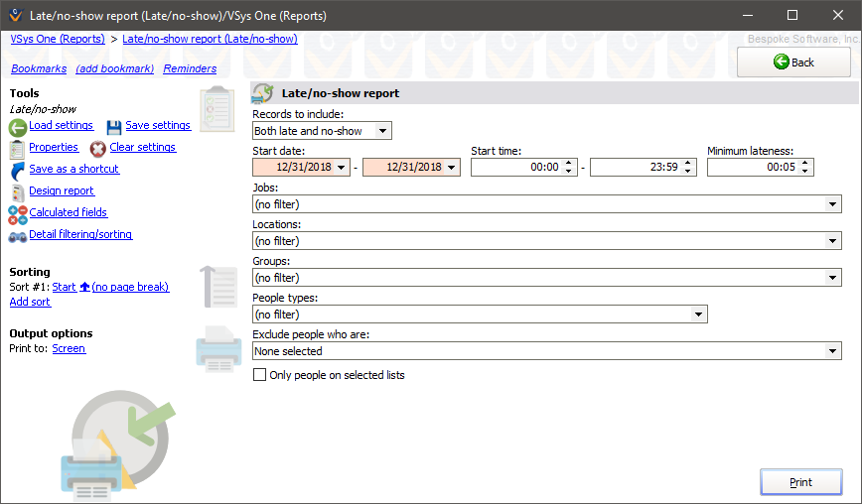Click Add sort link

coord(30,302)
